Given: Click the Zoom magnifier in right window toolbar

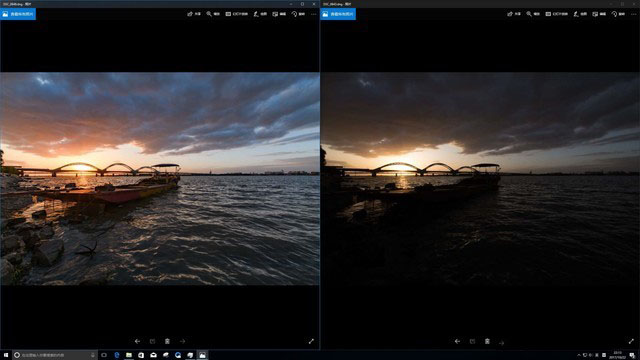Looking at the screenshot, I should 533,14.
